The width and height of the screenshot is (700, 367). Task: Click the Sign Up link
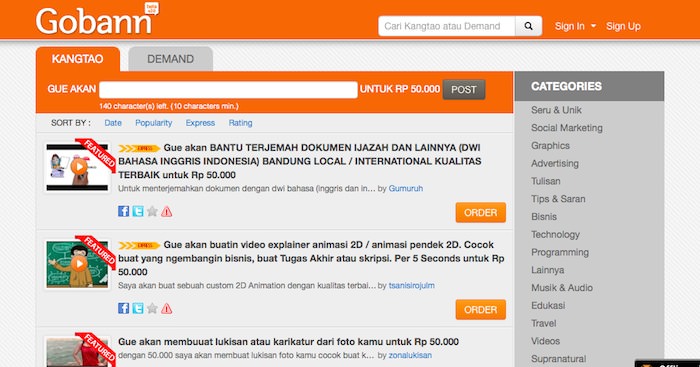pos(623,26)
